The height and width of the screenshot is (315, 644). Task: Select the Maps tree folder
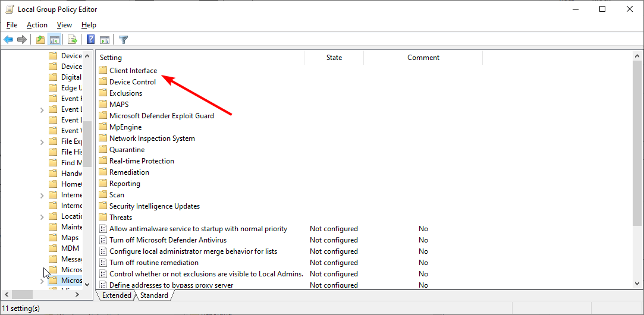[x=64, y=237]
